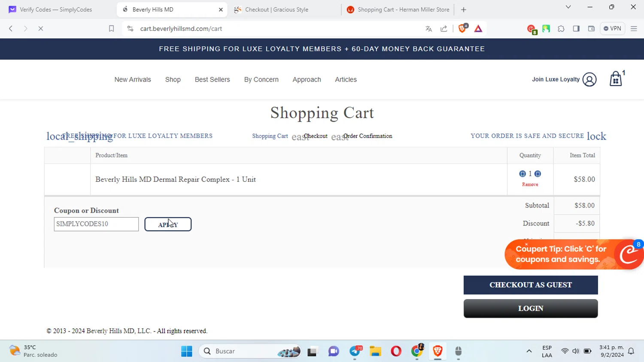Image resolution: width=644 pixels, height=362 pixels.
Task: Open the account profile icon
Action: (589, 79)
